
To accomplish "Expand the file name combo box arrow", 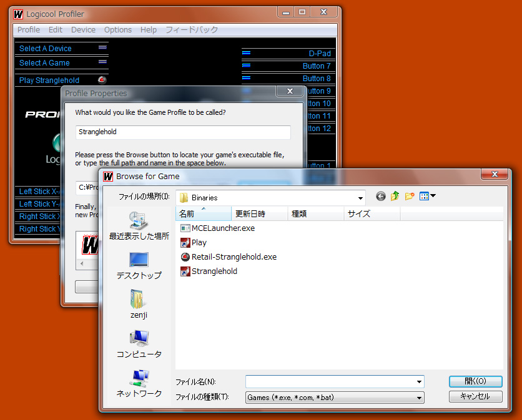I will (x=419, y=382).
